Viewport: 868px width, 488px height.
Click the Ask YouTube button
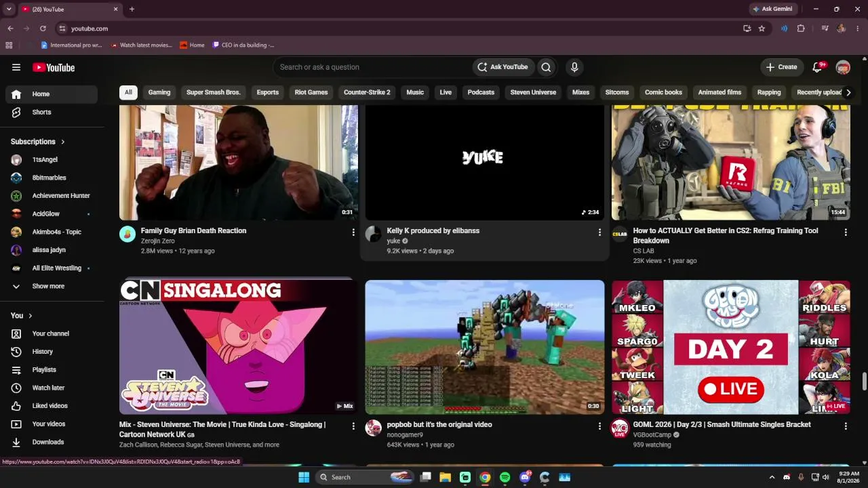[x=502, y=67]
